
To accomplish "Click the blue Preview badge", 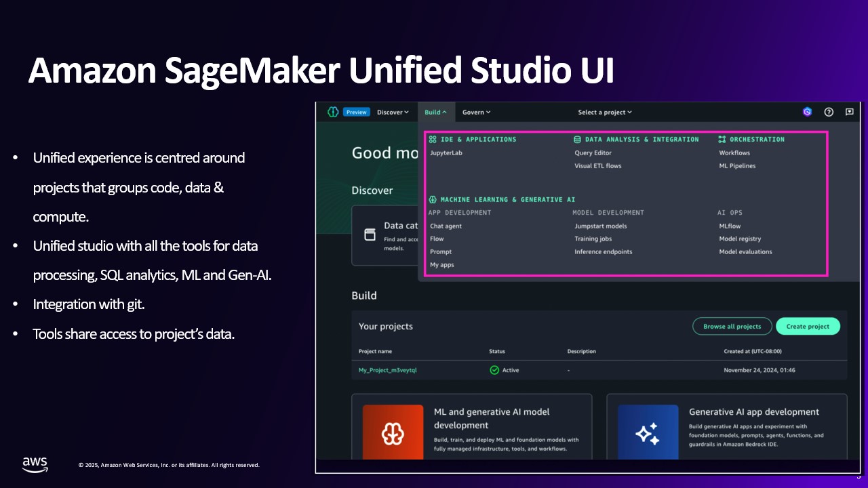I will [356, 113].
